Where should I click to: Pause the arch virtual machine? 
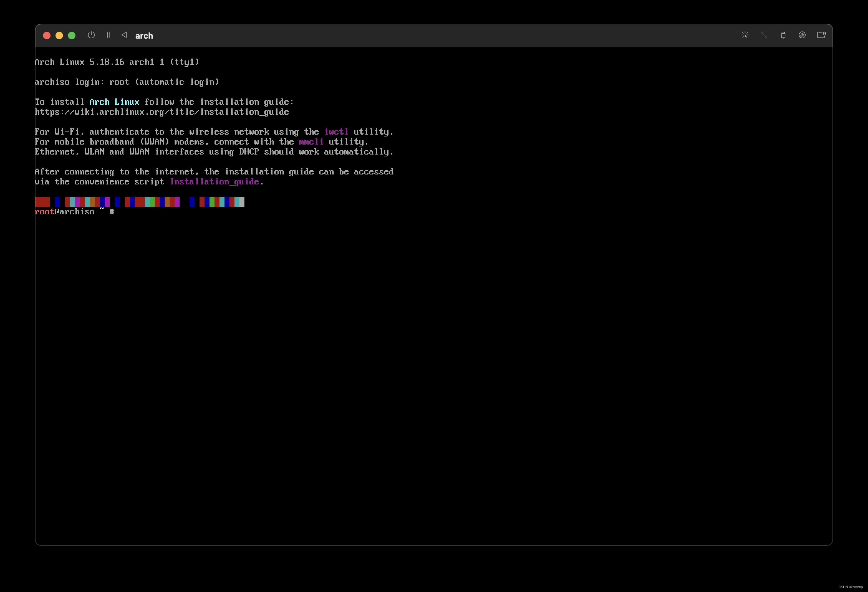pos(109,35)
